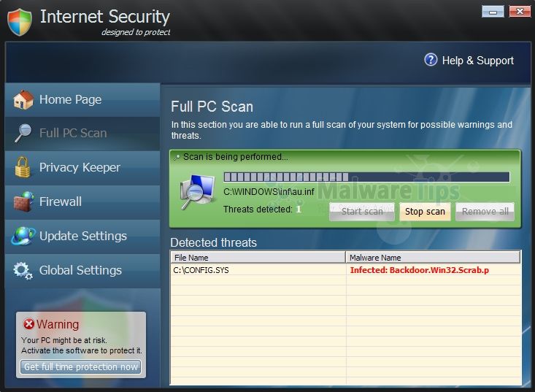Click the Global Settings gears icon
This screenshot has height=392, width=535.
tap(23, 270)
